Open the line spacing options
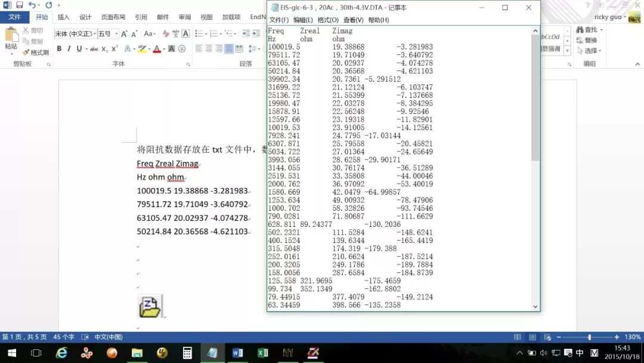The height and width of the screenshot is (363, 644). [x=254, y=49]
